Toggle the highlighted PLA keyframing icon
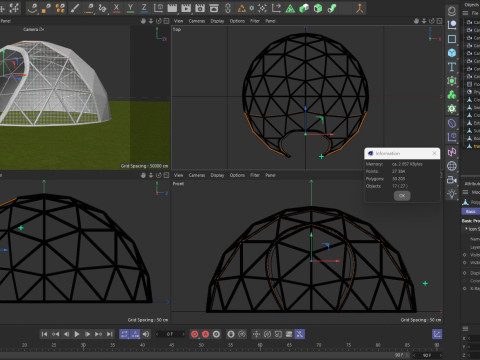This screenshot has width=480, height=360. 300,334
